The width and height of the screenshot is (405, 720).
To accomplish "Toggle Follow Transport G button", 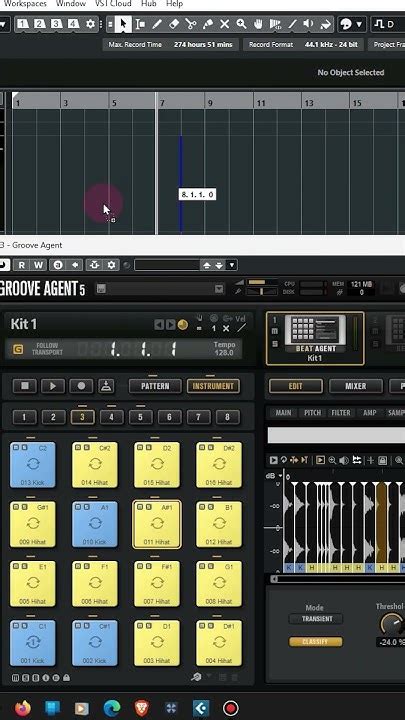I will point(18,349).
